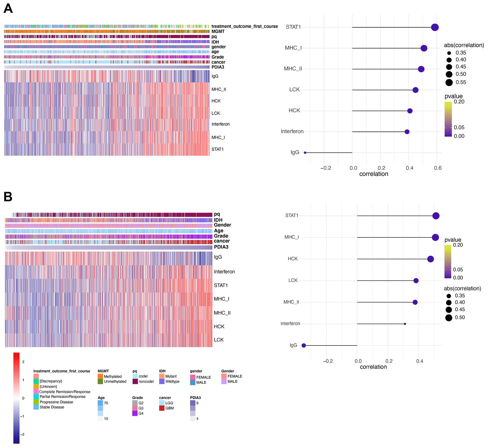This screenshot has height=448, width=488.
Task: Click the GBM red legend swatch
Action: click(x=162, y=408)
